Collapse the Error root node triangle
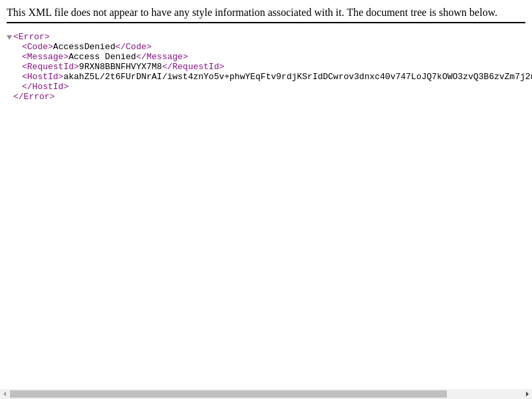532x399 pixels. (9, 38)
